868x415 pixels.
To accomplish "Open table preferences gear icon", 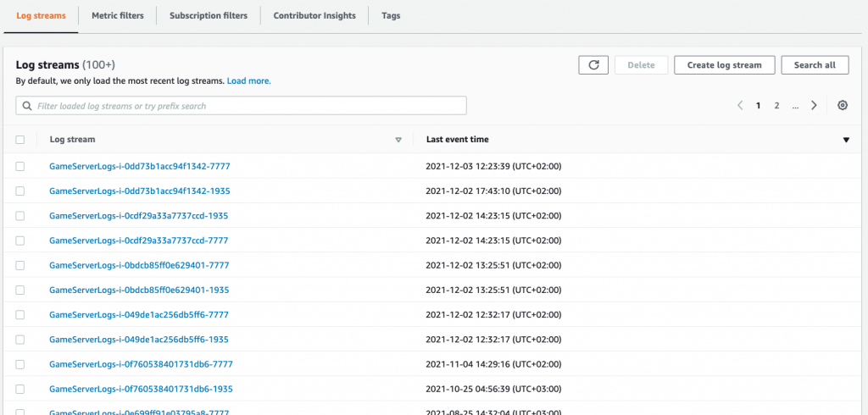I will pos(843,105).
